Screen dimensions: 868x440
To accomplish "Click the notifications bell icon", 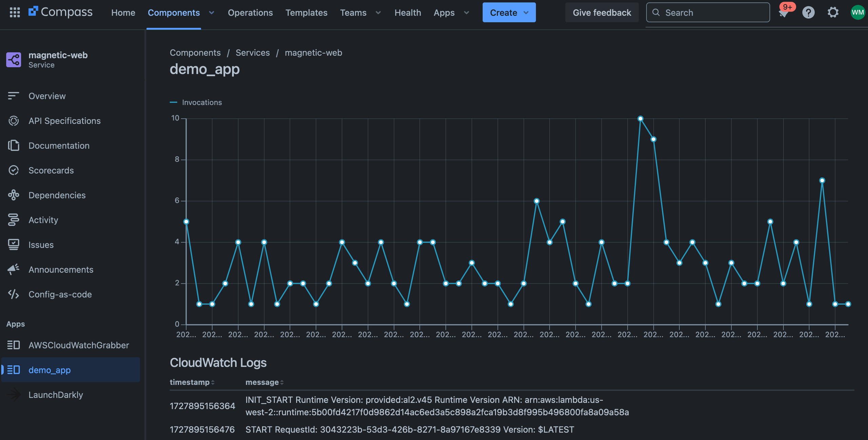I will (784, 13).
